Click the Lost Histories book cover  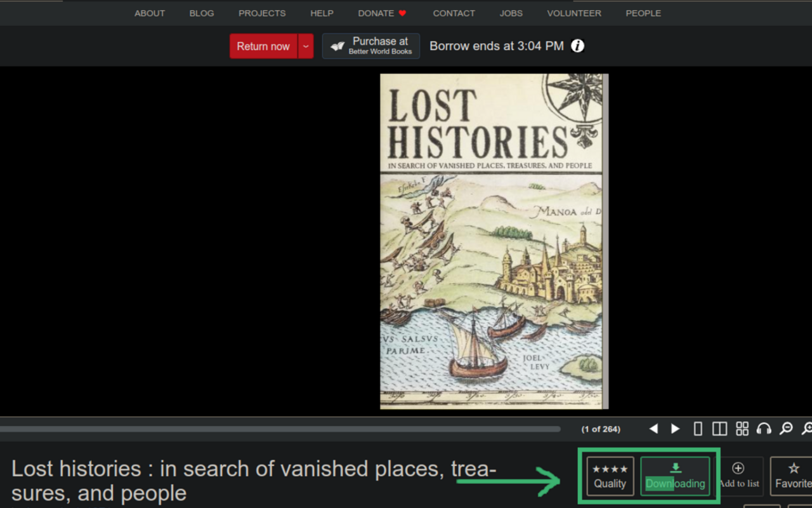click(x=494, y=241)
